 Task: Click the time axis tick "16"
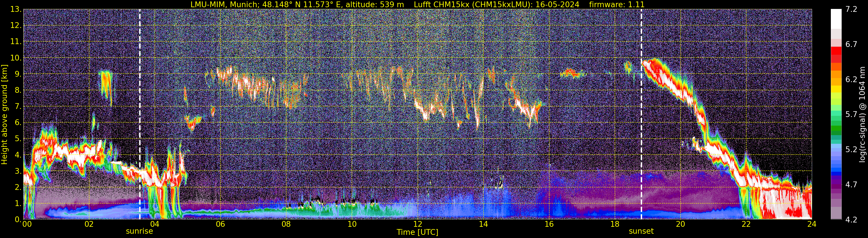[x=549, y=224]
